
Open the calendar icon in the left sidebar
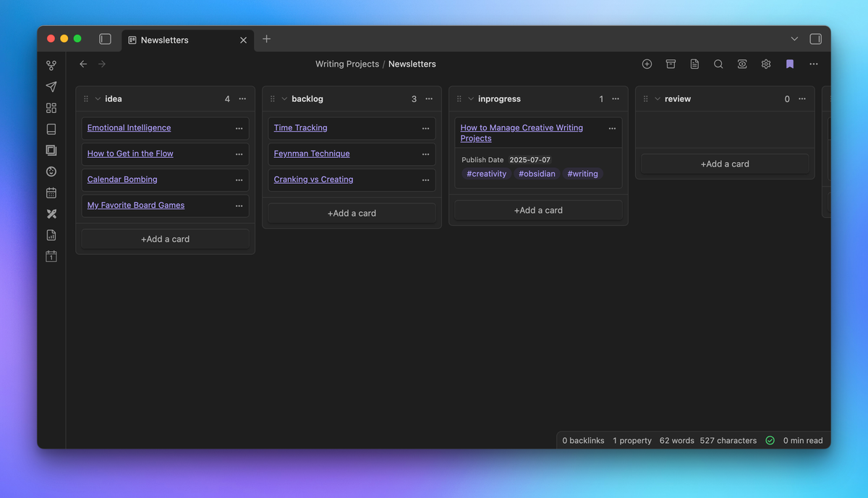(51, 193)
